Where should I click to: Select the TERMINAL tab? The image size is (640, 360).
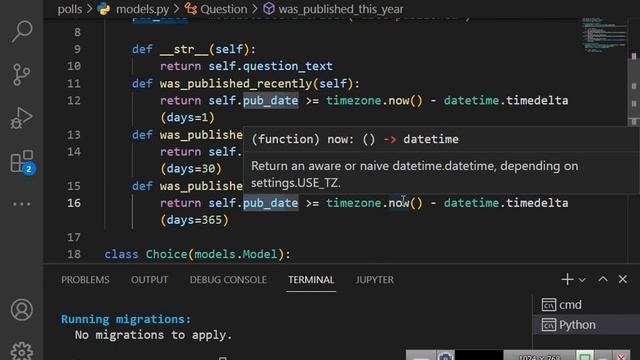(311, 280)
